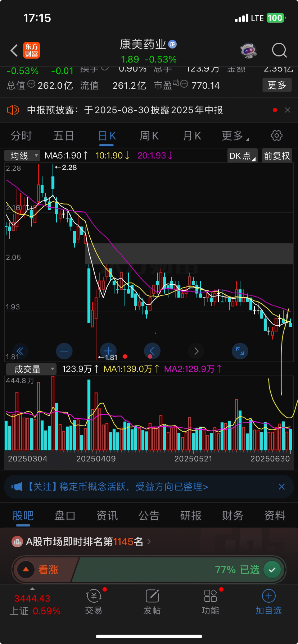Tap the 康美药业 stock title

click(143, 44)
